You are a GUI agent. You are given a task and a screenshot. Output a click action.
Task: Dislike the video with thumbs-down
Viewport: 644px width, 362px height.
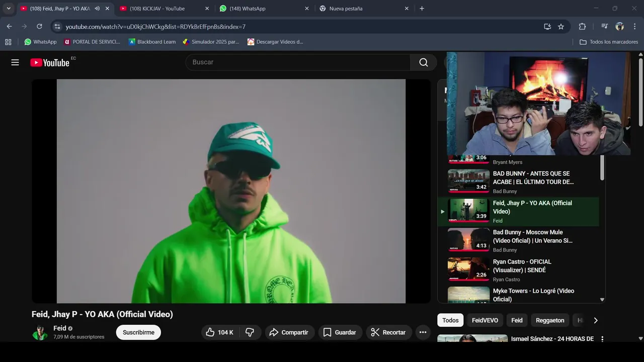250,332
